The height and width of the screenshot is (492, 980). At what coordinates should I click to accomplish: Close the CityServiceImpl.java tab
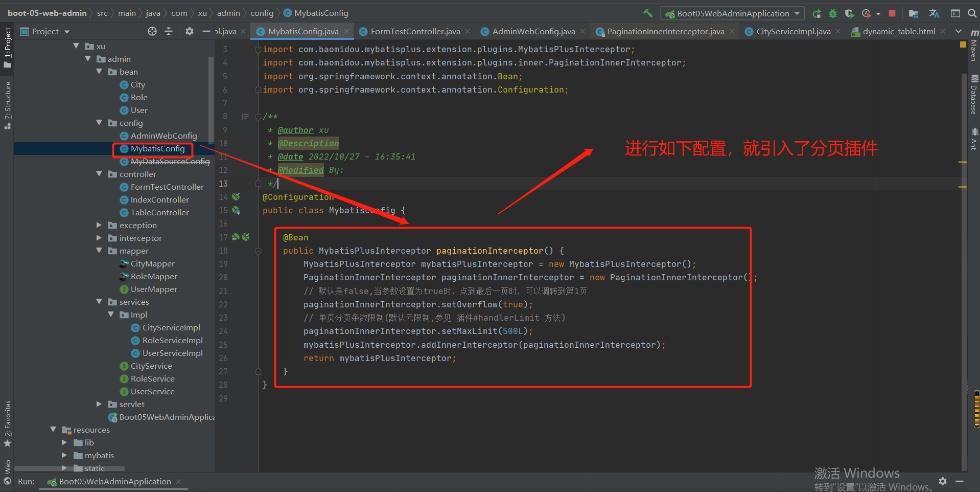[838, 32]
